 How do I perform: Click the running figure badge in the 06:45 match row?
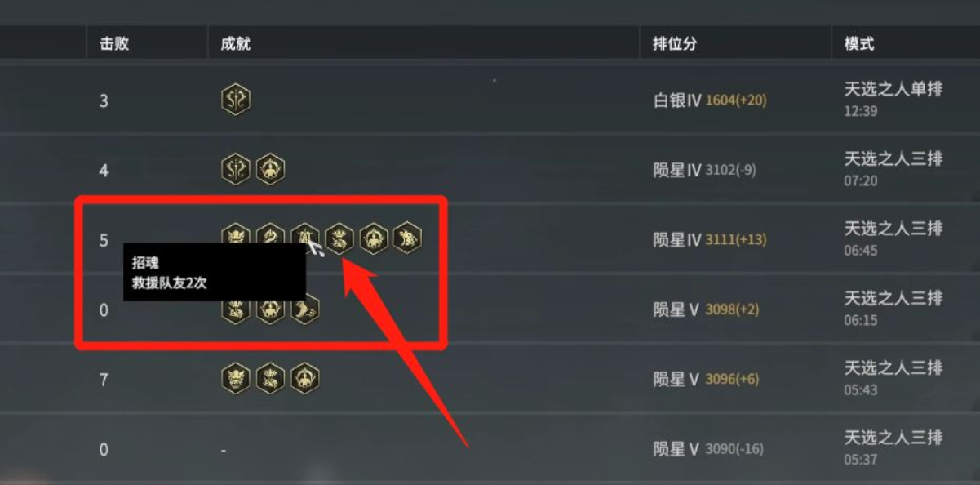pos(407,239)
